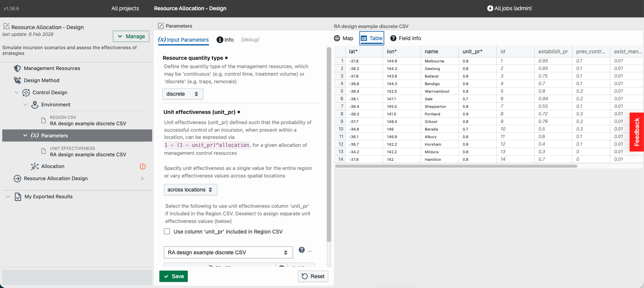Select the Control Design icon
The width and height of the screenshot is (644, 288).
(26, 93)
